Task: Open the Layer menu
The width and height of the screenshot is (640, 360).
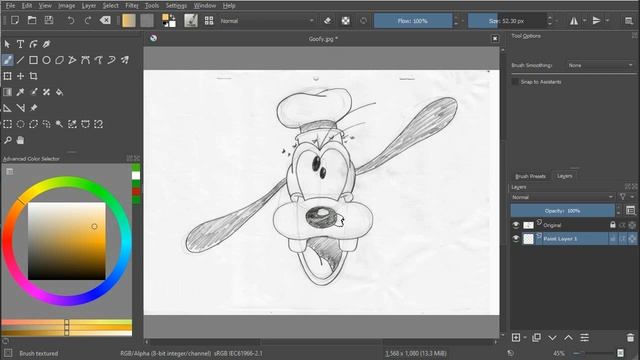Action: 89,6
